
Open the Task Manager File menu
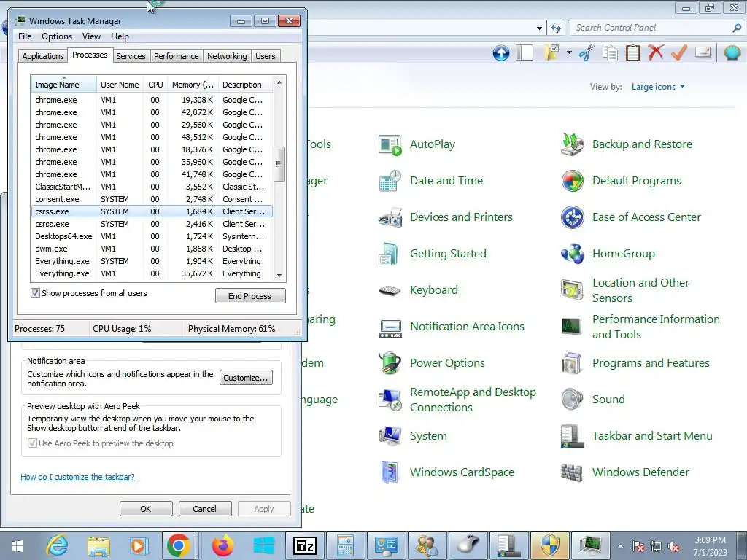pyautogui.click(x=25, y=36)
